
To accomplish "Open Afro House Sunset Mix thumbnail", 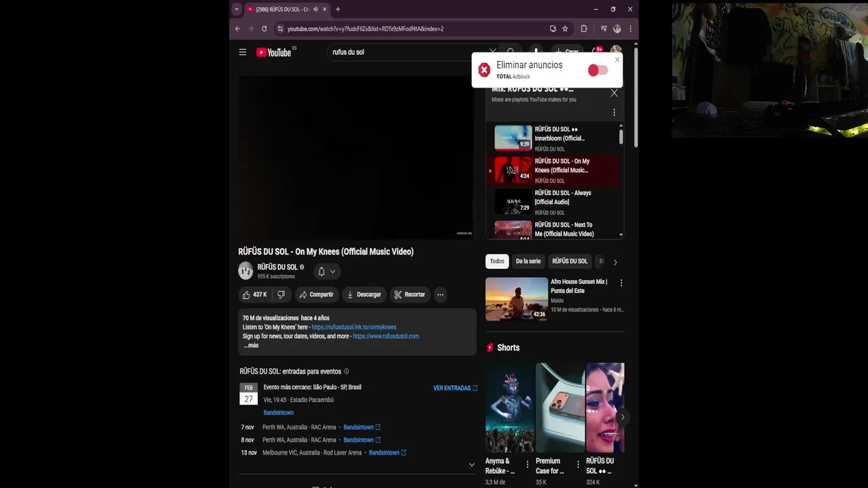I will 517,299.
